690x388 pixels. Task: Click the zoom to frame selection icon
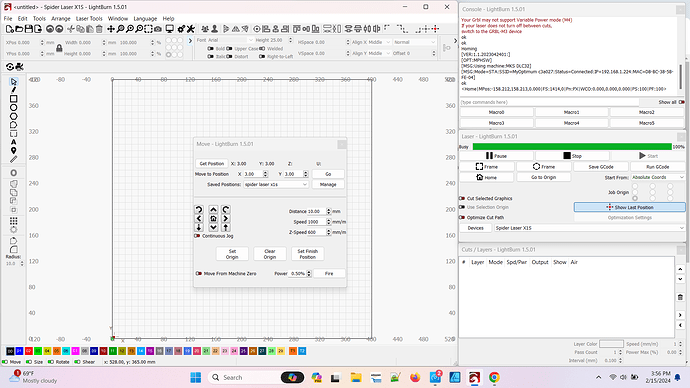[148, 29]
